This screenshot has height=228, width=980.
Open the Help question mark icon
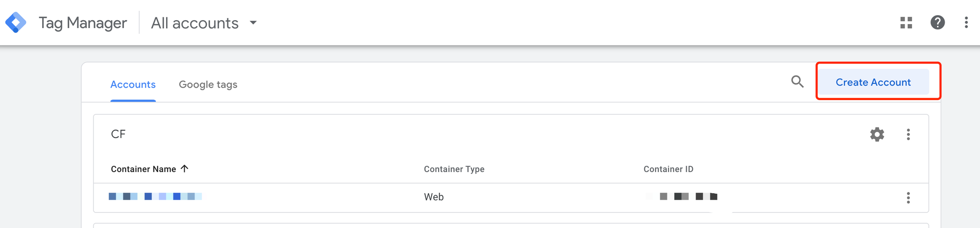(x=937, y=23)
